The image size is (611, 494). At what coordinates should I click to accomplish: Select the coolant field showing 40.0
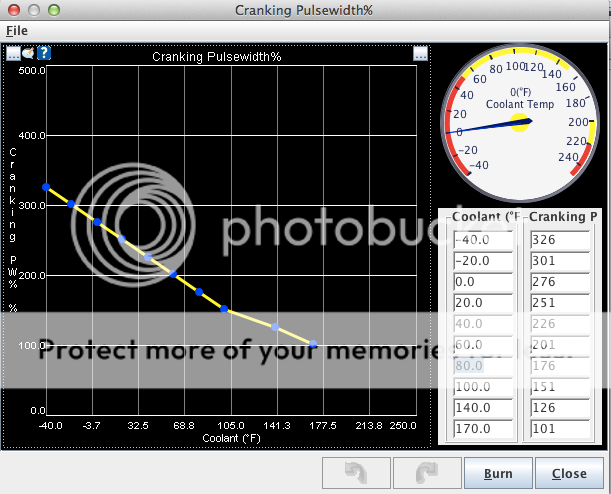pyautogui.click(x=483, y=324)
